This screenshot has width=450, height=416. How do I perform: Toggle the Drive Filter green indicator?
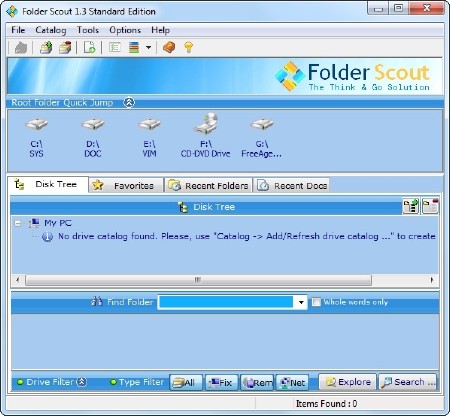[x=20, y=382]
